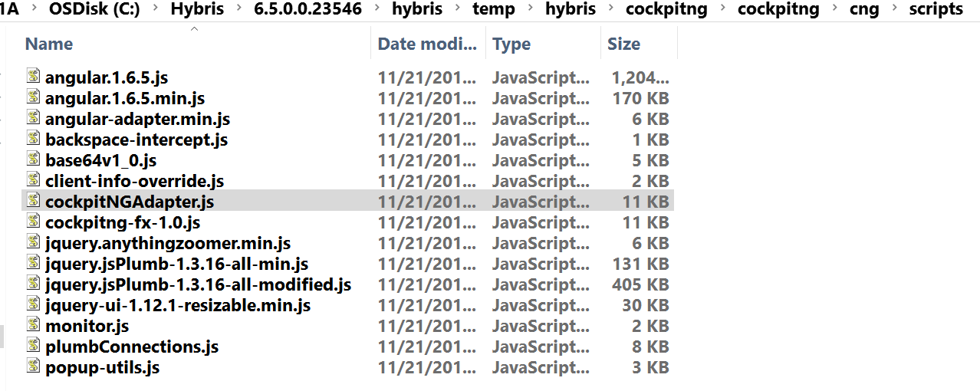Select the monitor.js file icon

(33, 324)
